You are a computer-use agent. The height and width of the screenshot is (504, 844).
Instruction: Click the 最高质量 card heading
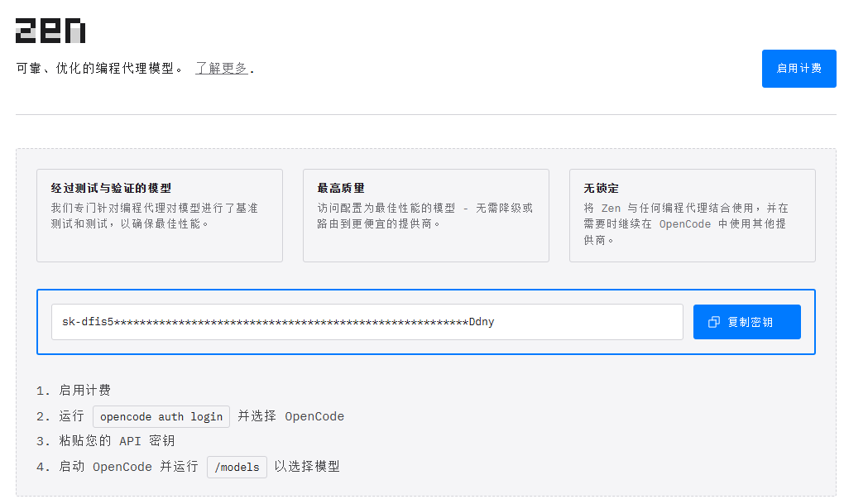pyautogui.click(x=341, y=189)
